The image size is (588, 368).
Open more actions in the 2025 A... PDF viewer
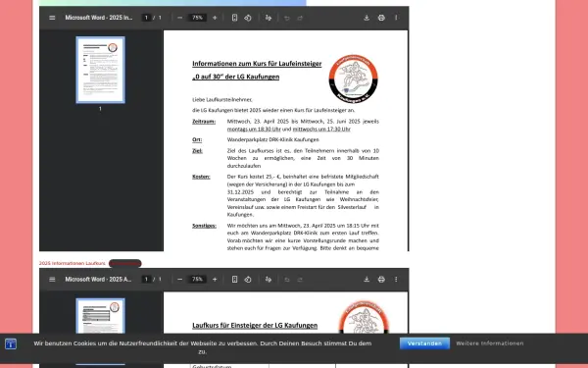(x=396, y=280)
